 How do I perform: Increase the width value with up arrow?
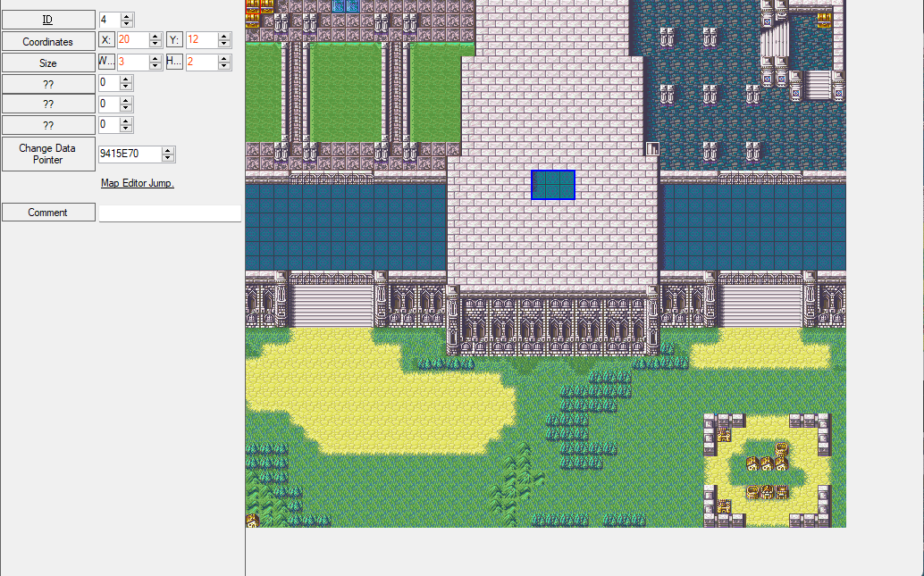[x=155, y=58]
